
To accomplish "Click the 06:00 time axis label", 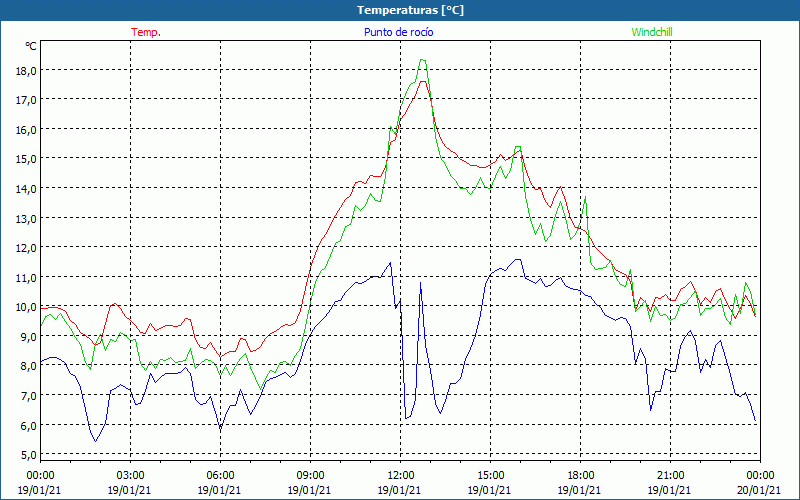I will (x=220, y=476).
